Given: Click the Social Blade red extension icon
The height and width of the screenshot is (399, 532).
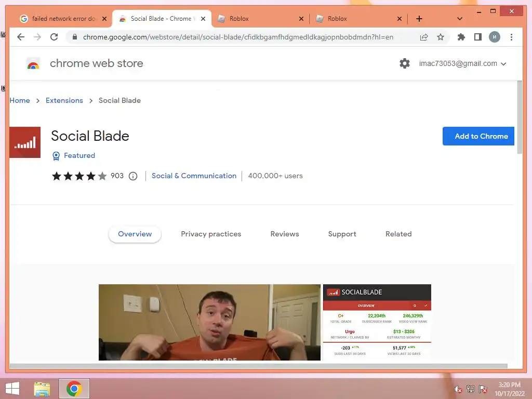Looking at the screenshot, I should click(x=25, y=142).
